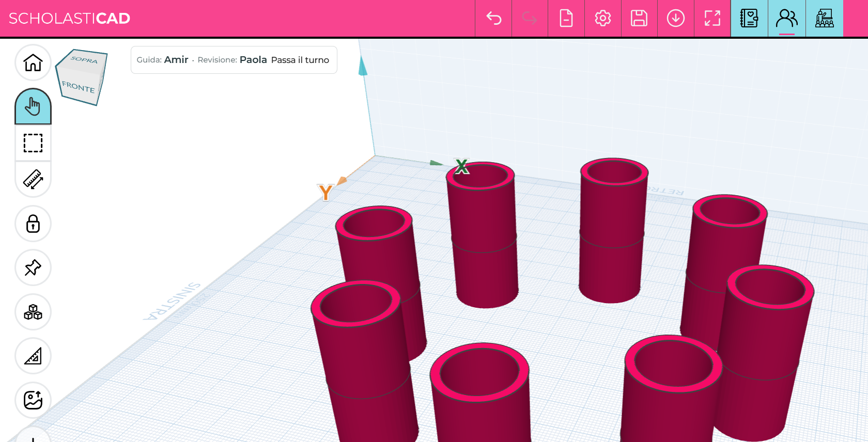Click the lock tool icon
Viewport: 868px width, 442px height.
pos(33,224)
